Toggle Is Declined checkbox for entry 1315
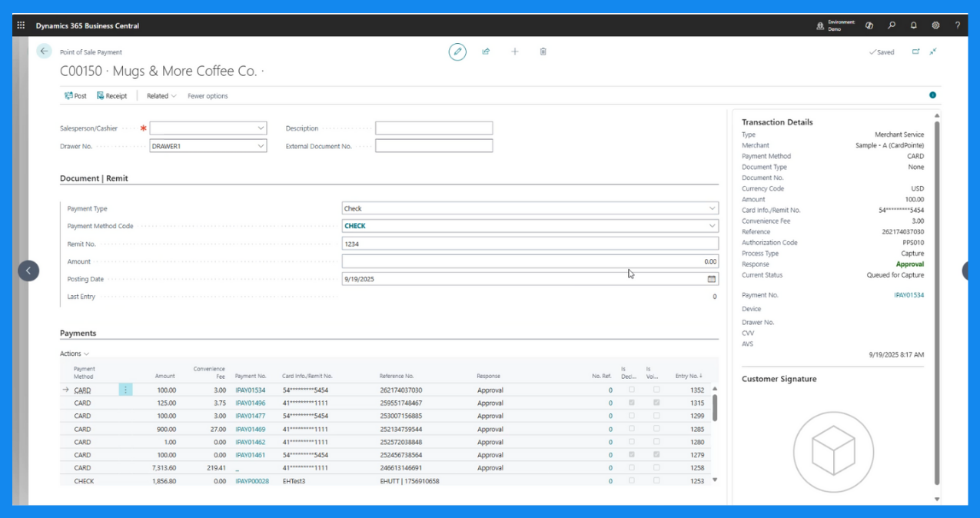980x518 pixels. pos(632,403)
